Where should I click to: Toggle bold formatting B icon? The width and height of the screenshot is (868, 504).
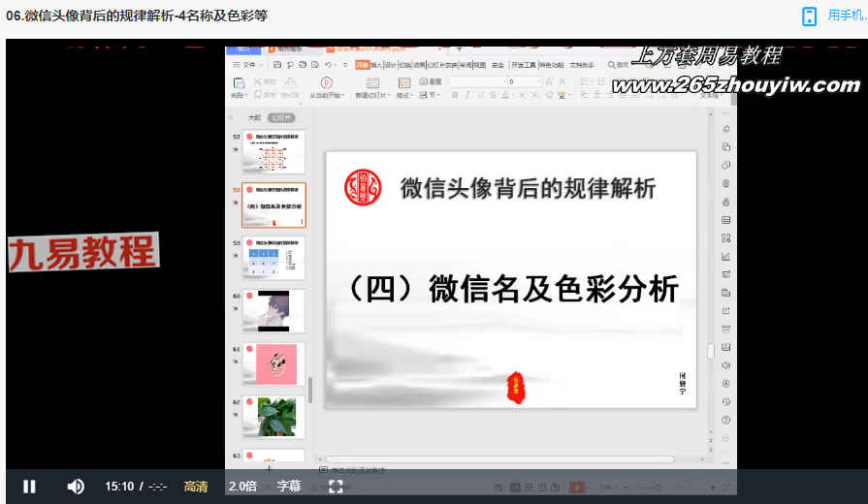455,95
